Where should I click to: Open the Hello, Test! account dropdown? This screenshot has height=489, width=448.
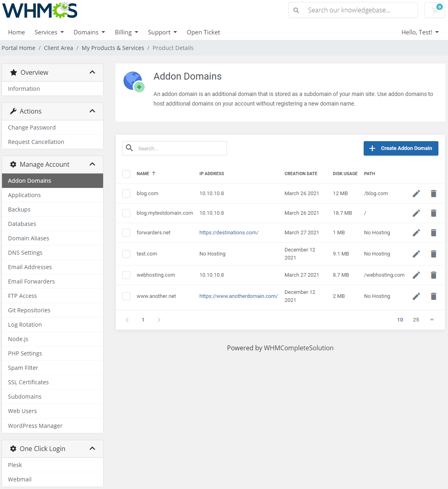(420, 32)
